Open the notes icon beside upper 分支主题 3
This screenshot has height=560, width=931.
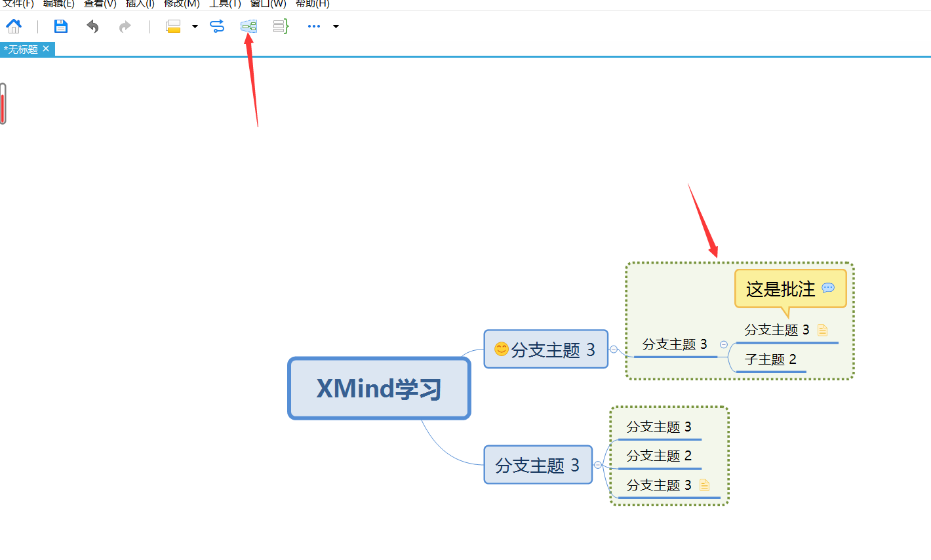click(822, 330)
